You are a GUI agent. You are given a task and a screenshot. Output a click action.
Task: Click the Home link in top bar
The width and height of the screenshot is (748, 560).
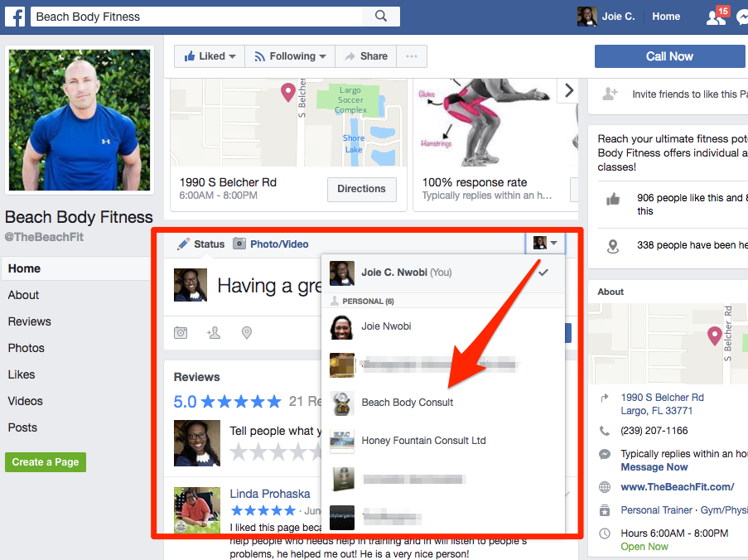pyautogui.click(x=666, y=17)
